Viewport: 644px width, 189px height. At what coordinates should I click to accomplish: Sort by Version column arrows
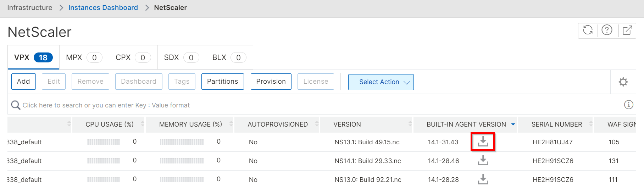410,124
